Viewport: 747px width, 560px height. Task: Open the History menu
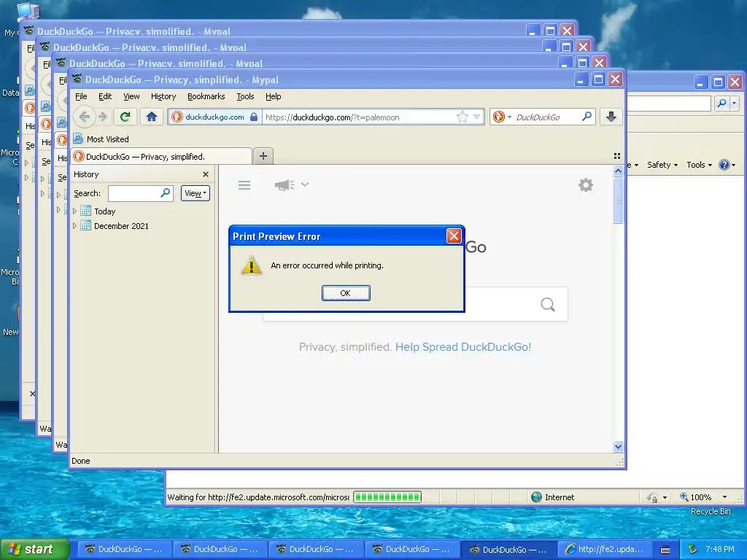(163, 96)
